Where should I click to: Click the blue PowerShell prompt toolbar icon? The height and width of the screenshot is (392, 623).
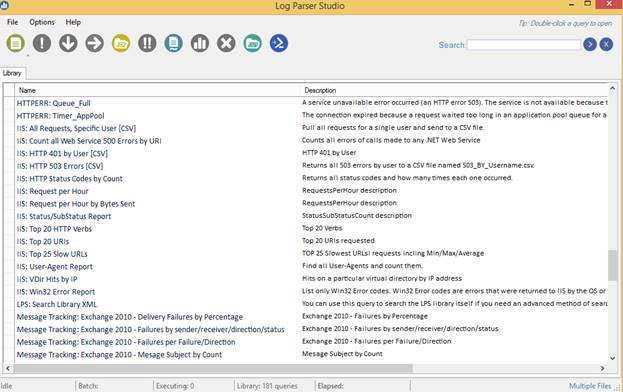[279, 43]
